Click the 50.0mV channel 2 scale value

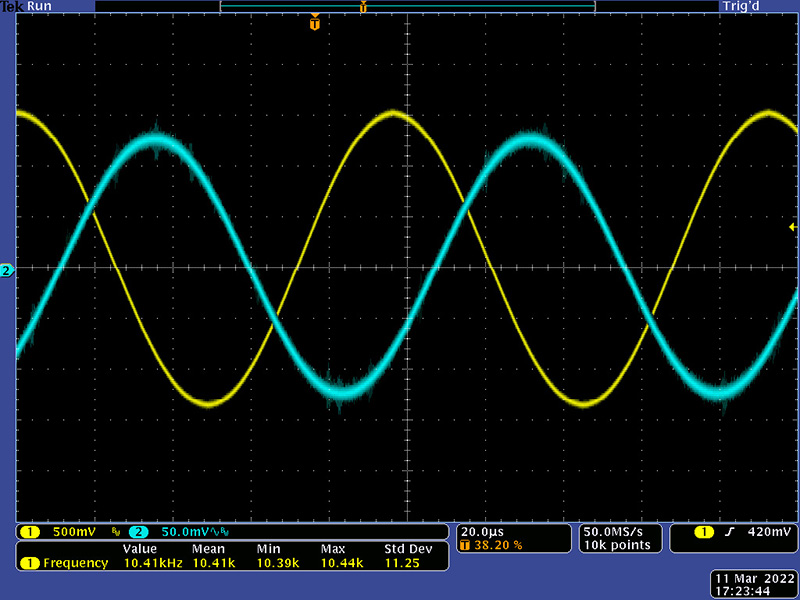pos(185,532)
